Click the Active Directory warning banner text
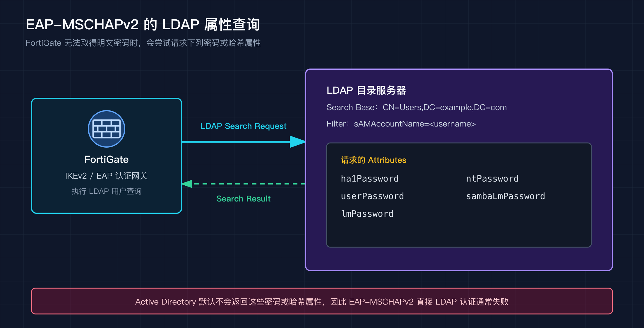The width and height of the screenshot is (644, 328). 322,302
